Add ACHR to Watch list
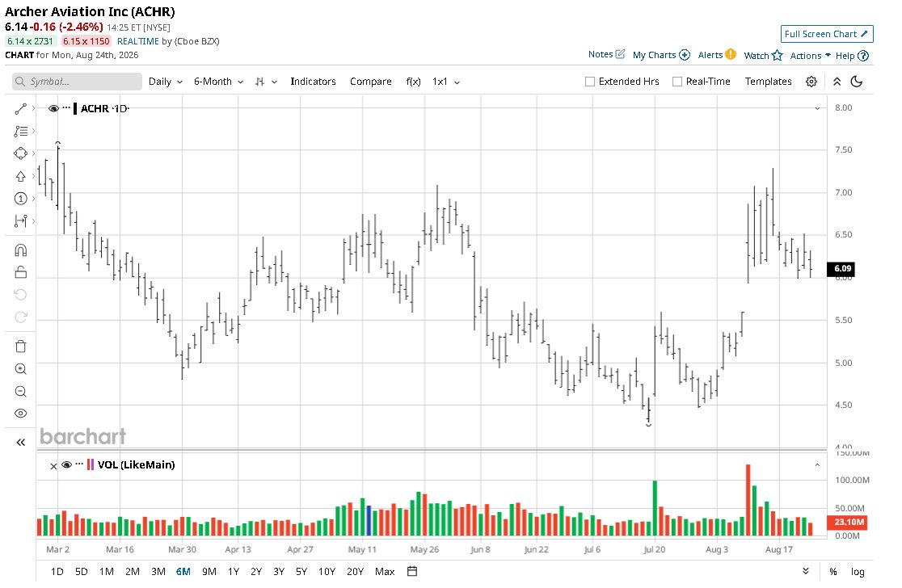The width and height of the screenshot is (902, 588). [763, 55]
